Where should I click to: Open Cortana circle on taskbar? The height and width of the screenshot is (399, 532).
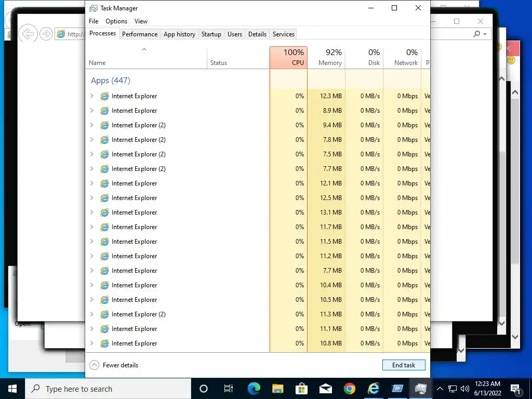click(x=203, y=389)
